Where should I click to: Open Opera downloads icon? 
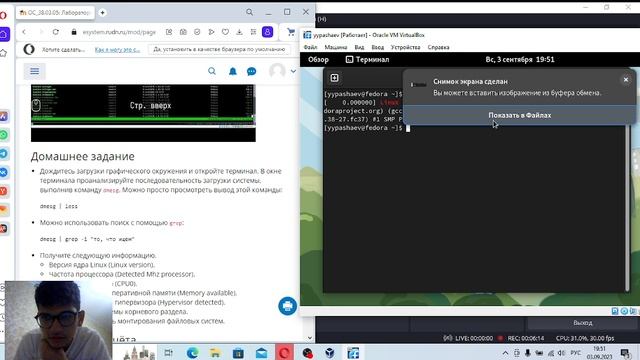239,32
